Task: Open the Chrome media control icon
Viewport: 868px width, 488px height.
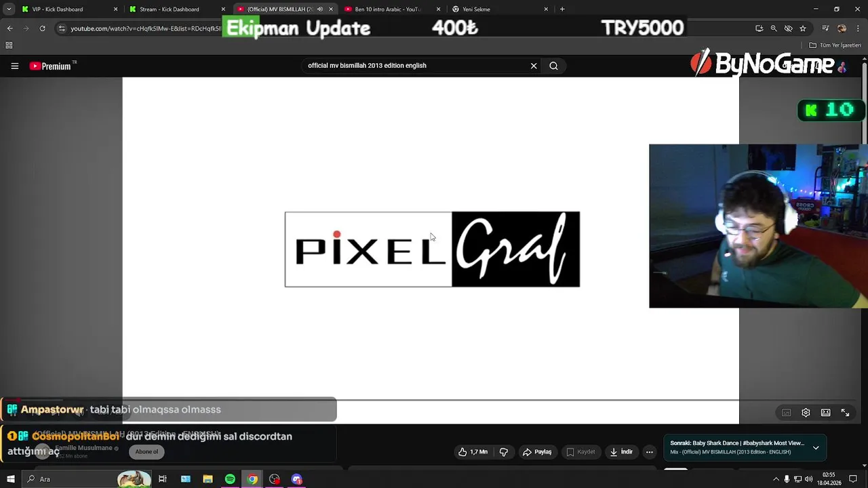Action: click(825, 28)
